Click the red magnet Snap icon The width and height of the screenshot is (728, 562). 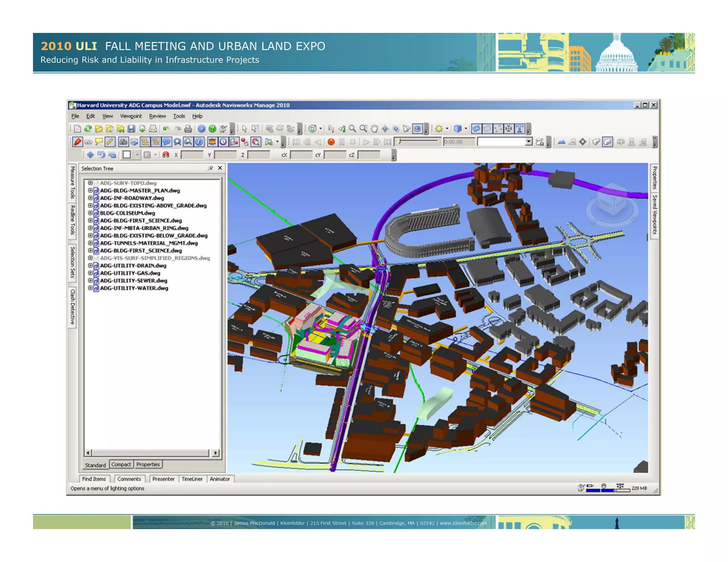166,155
